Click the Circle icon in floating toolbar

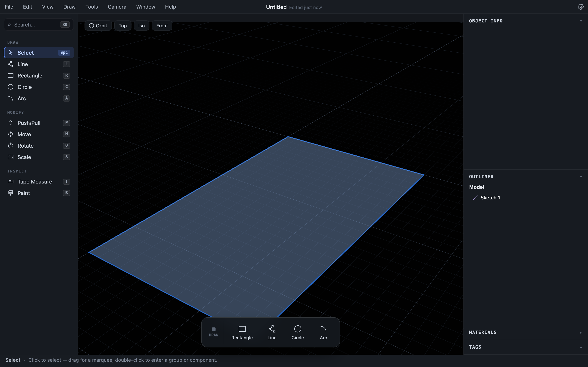click(298, 329)
